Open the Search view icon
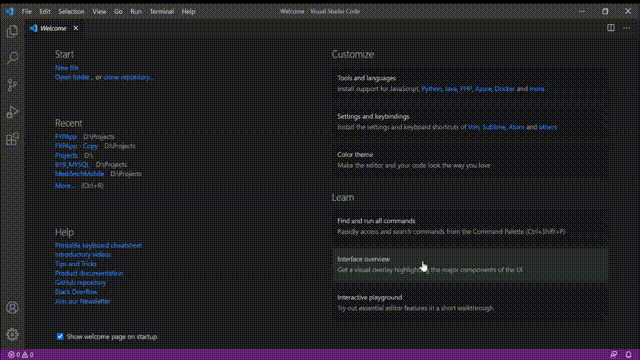Viewport: 640px width, 360px height. tap(12, 58)
